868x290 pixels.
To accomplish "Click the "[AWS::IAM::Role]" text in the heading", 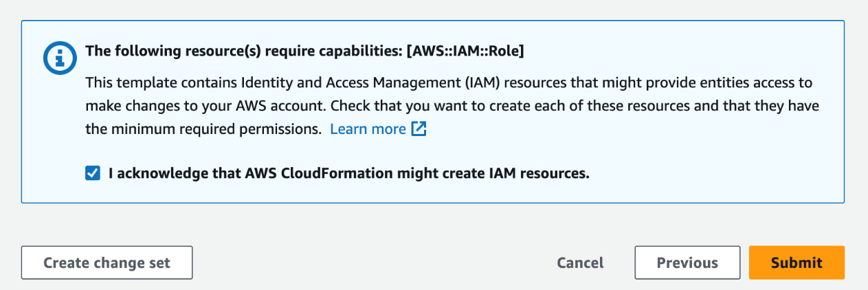I will [465, 51].
